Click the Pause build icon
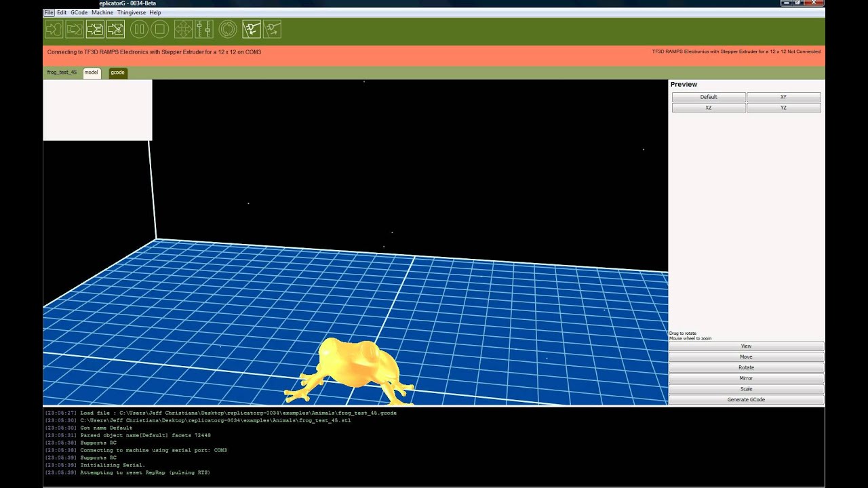 (x=139, y=29)
